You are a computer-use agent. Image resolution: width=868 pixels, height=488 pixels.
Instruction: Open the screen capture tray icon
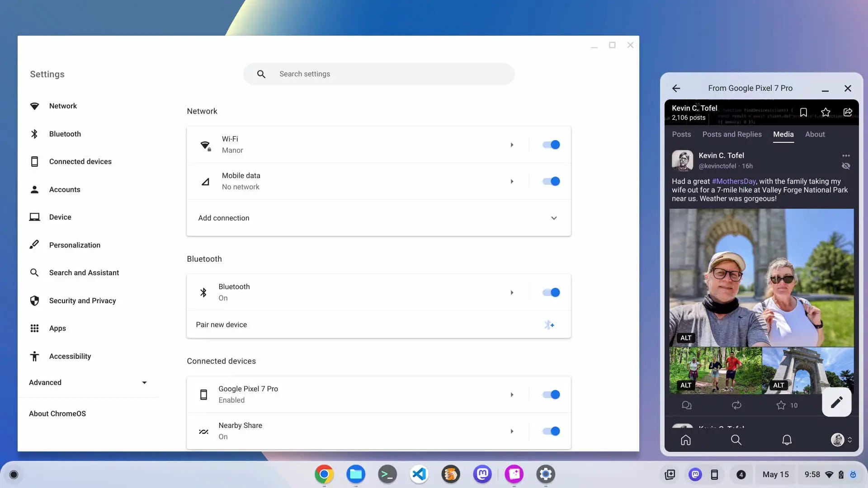click(670, 474)
